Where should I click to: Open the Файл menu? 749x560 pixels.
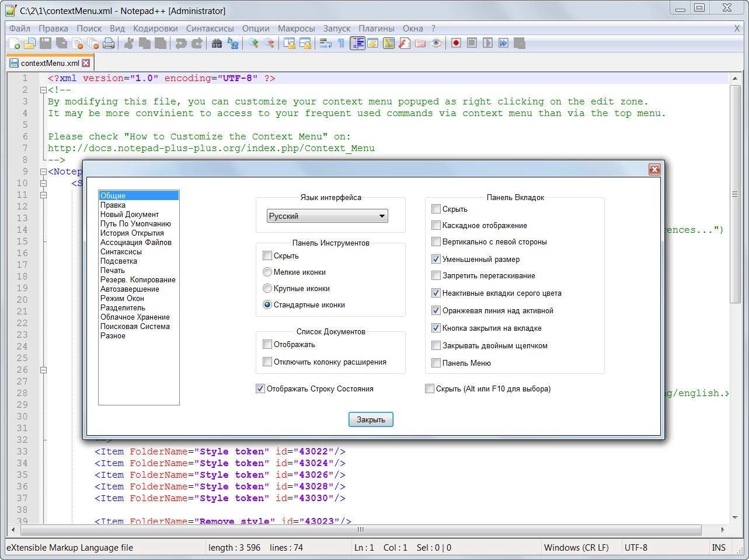(x=20, y=28)
